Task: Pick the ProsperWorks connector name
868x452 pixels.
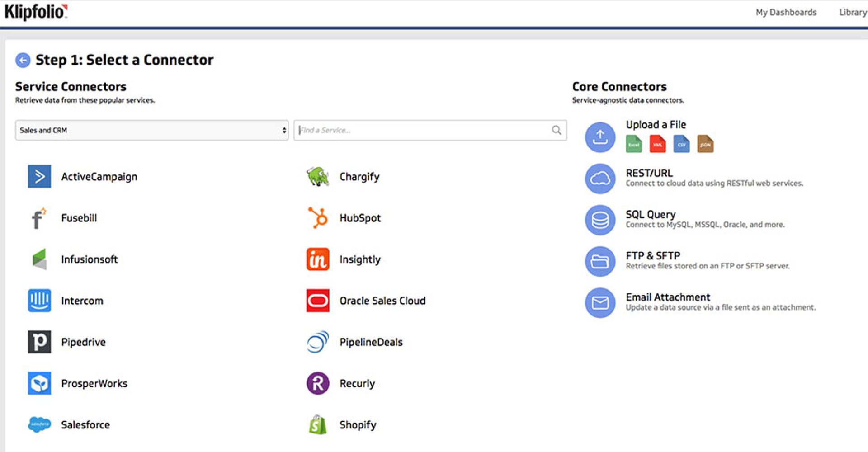Action: (94, 384)
